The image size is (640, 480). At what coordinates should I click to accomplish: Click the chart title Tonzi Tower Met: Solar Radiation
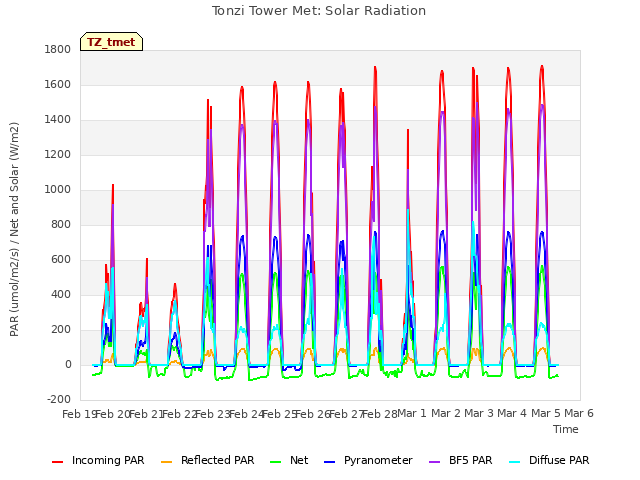click(319, 11)
